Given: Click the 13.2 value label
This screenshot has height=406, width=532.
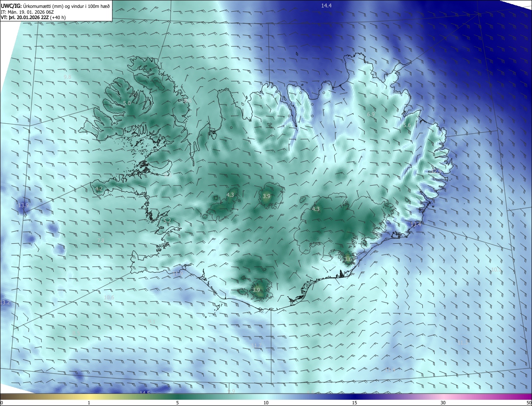Looking at the screenshot, I should (5, 303).
